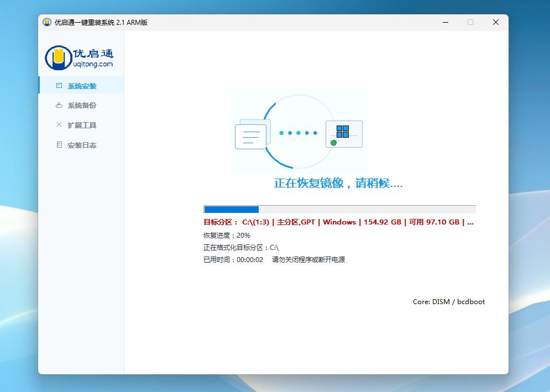Click the 恢复进度：20% text
This screenshot has width=550, height=392.
click(x=227, y=235)
